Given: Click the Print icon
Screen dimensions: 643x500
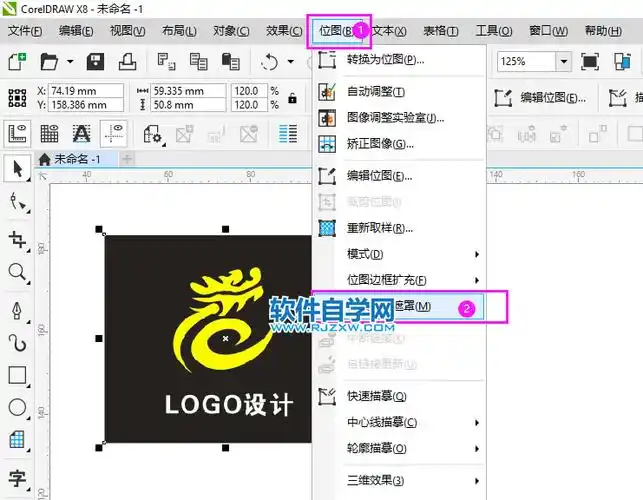Looking at the screenshot, I should [x=128, y=62].
